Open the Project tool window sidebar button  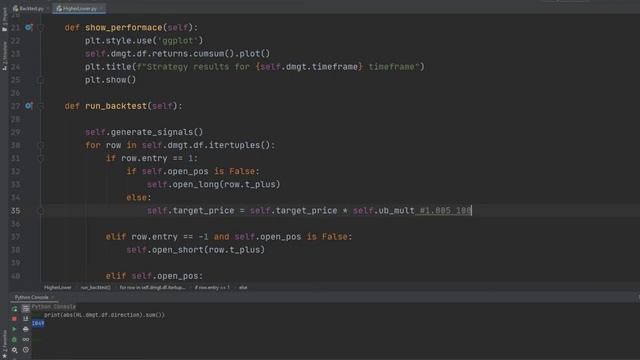(4, 20)
